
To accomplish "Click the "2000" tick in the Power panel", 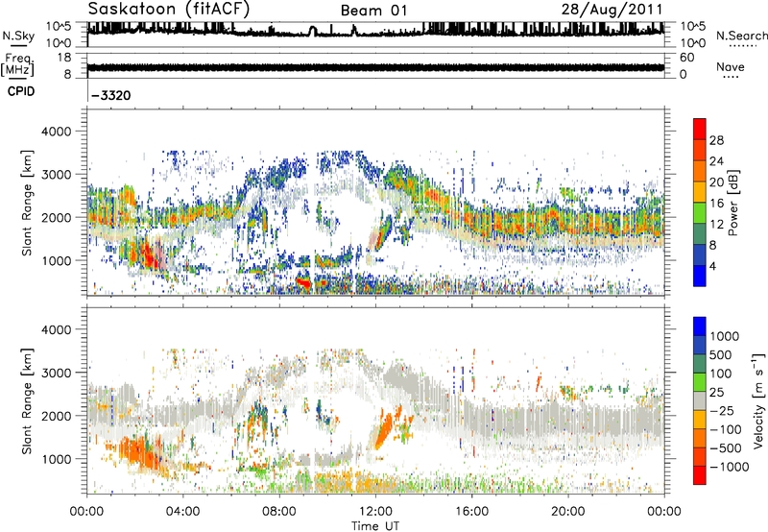I will 56,217.
